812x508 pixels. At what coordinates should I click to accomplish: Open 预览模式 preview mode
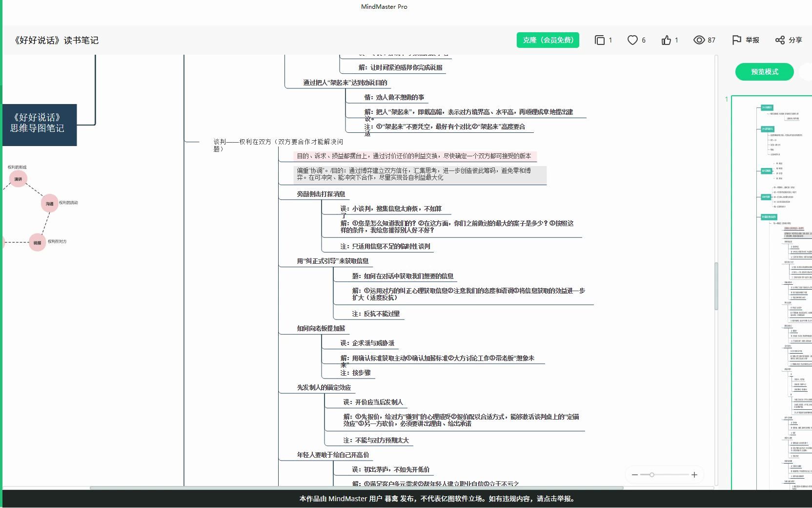[765, 72]
